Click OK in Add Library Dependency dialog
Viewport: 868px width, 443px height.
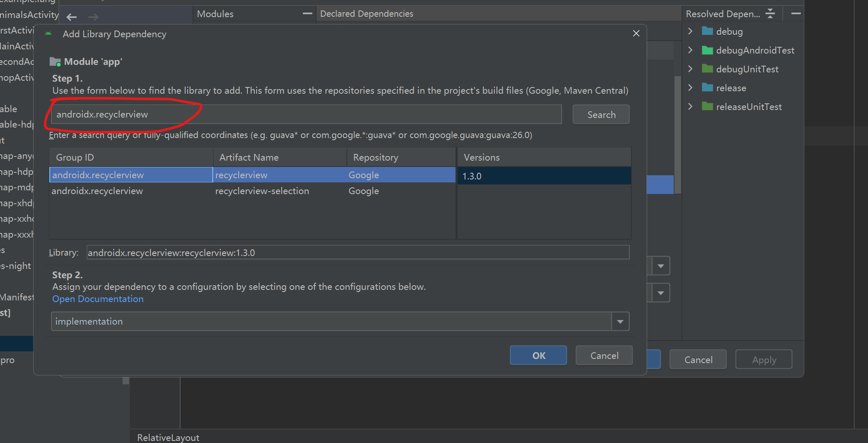[x=538, y=355]
